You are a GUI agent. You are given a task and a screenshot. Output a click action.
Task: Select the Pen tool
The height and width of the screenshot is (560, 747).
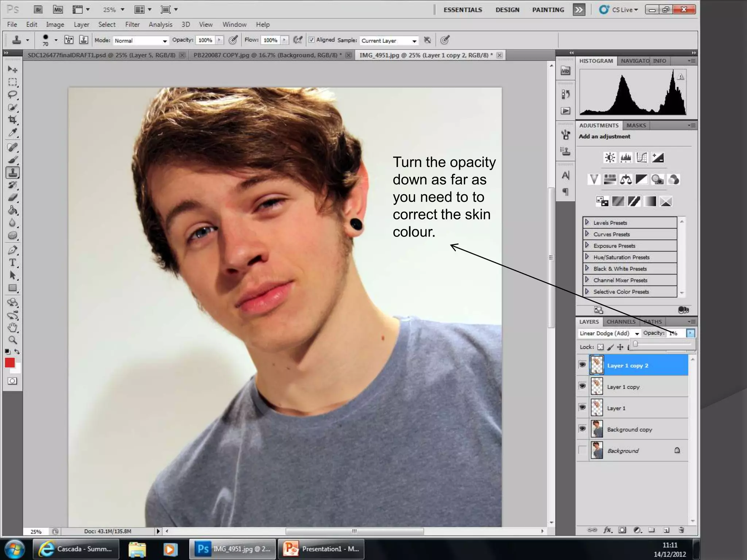click(x=12, y=250)
